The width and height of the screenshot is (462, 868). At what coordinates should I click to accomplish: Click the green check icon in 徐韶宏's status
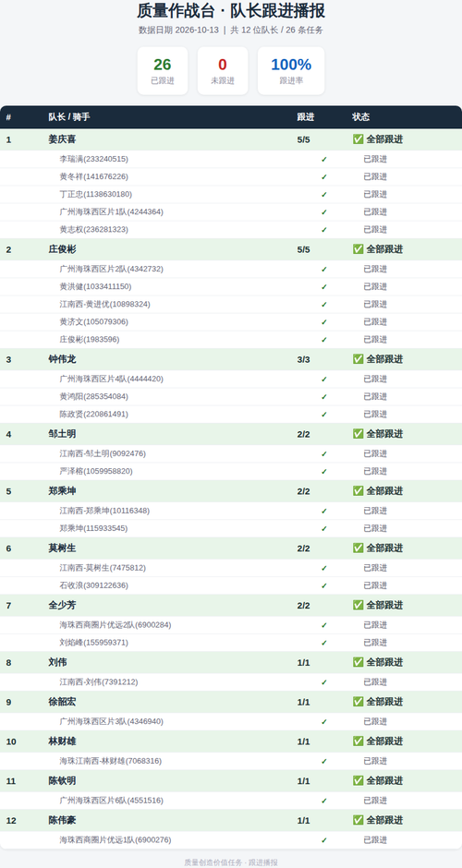pos(358,702)
